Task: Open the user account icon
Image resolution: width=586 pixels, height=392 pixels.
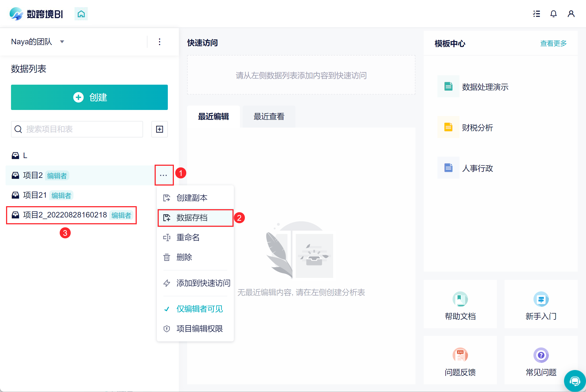Action: click(571, 14)
